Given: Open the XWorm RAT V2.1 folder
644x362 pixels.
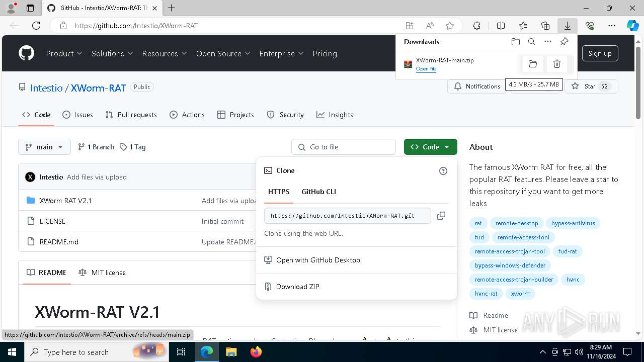Looking at the screenshot, I should click(x=65, y=201).
